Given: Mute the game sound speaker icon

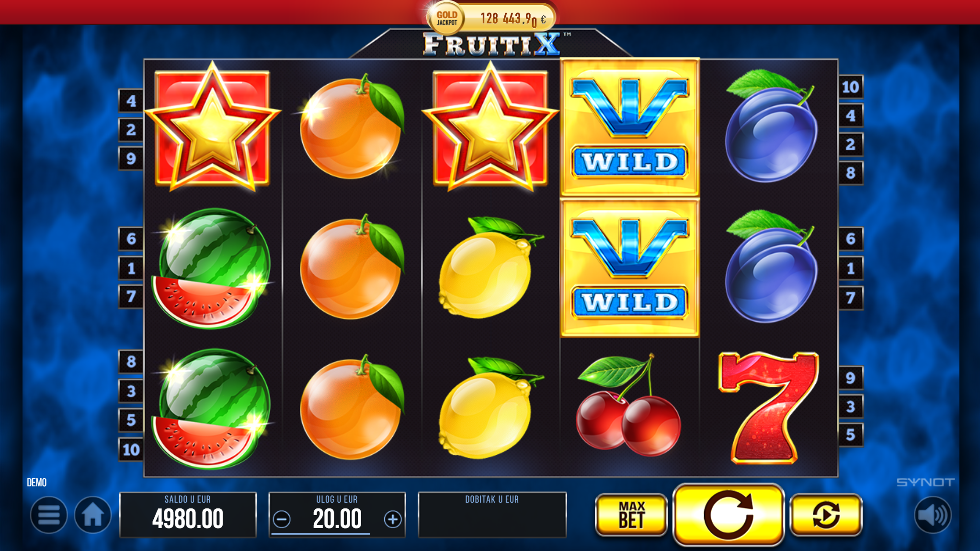Looking at the screenshot, I should 933,516.
